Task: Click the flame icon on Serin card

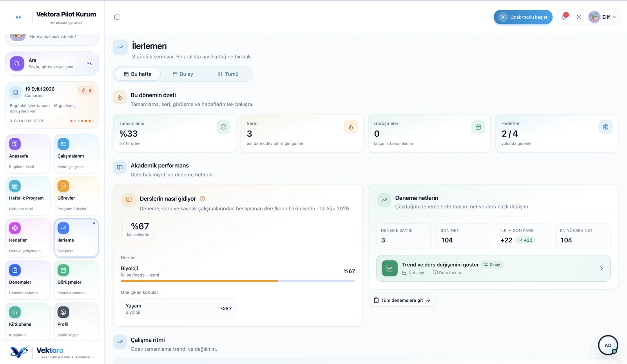Action: (351, 127)
